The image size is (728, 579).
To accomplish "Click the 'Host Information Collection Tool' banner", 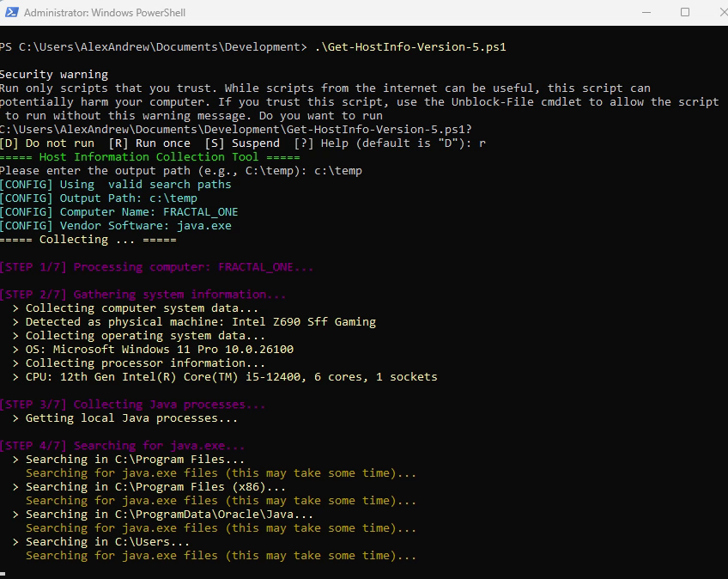I will 150,157.
